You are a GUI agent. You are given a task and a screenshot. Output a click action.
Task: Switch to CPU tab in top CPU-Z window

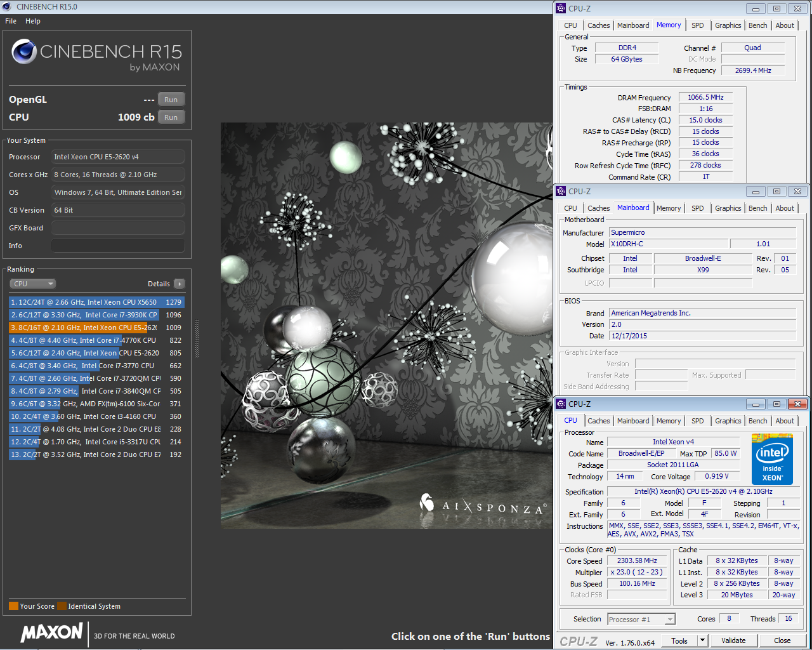571,25
